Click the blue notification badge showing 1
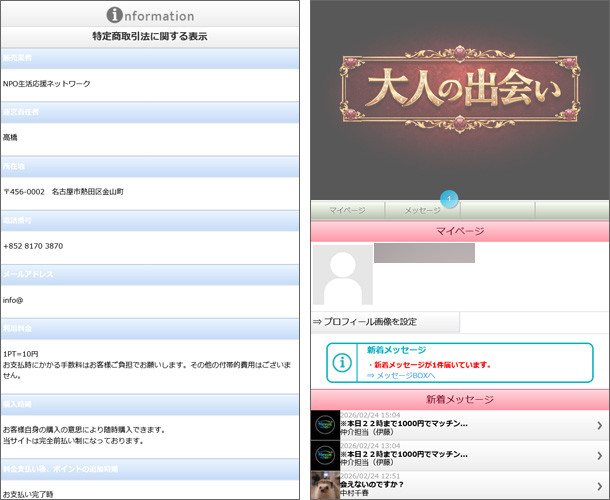Image resolution: width=610 pixels, height=500 pixels. pyautogui.click(x=449, y=199)
